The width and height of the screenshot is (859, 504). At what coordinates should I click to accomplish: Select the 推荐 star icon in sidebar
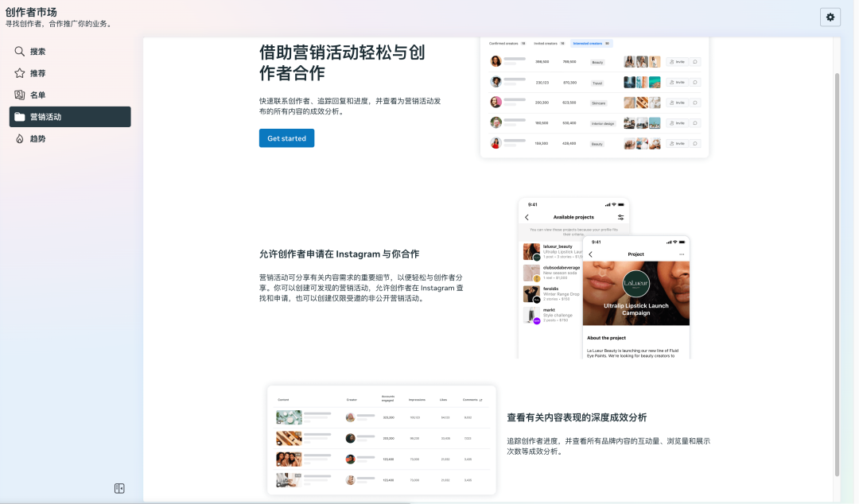[x=20, y=73]
